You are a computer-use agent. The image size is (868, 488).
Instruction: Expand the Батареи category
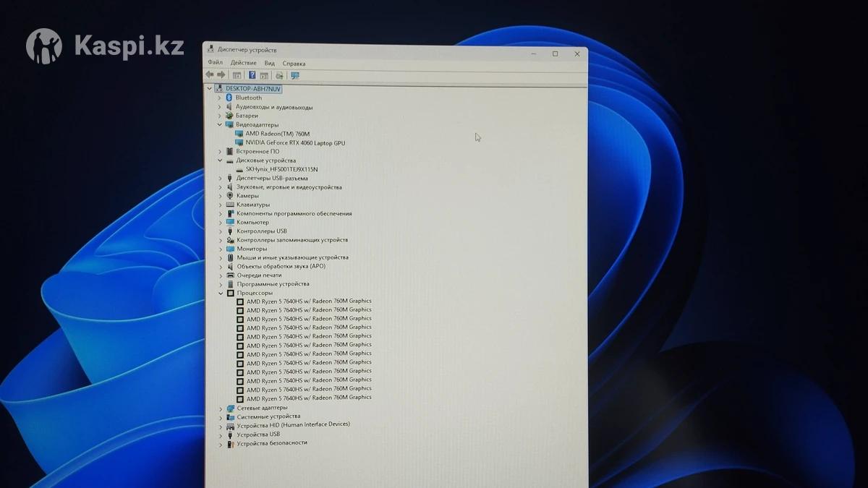(220, 116)
